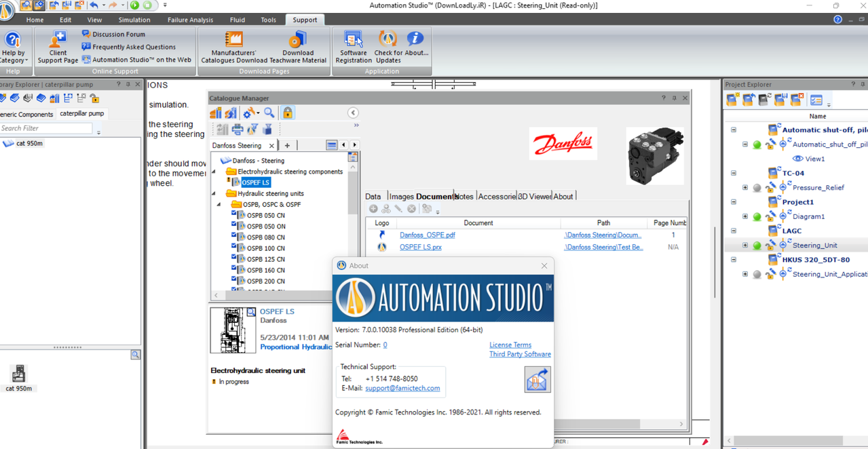Open the Catalogue Manager wrench tools dropdown
This screenshot has width=868, height=449.
pyautogui.click(x=251, y=113)
